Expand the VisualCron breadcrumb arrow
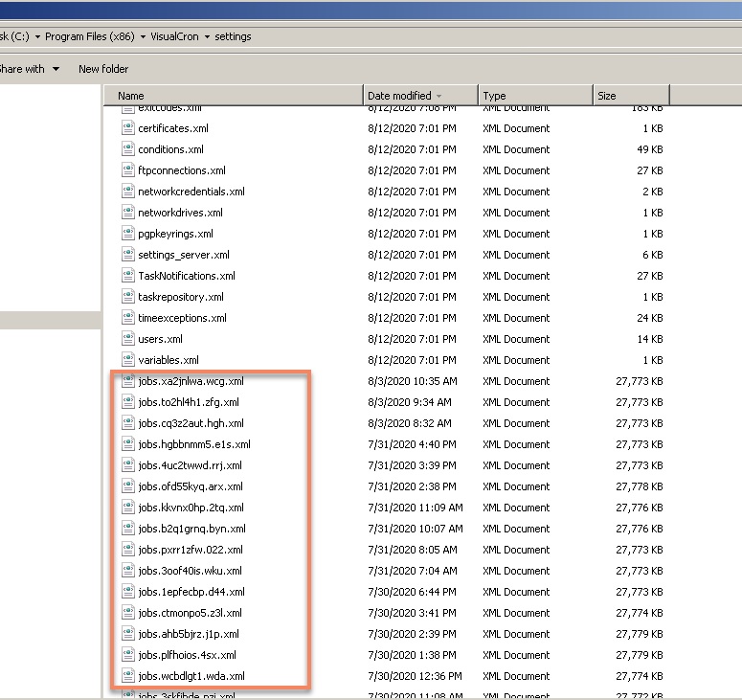 point(205,36)
